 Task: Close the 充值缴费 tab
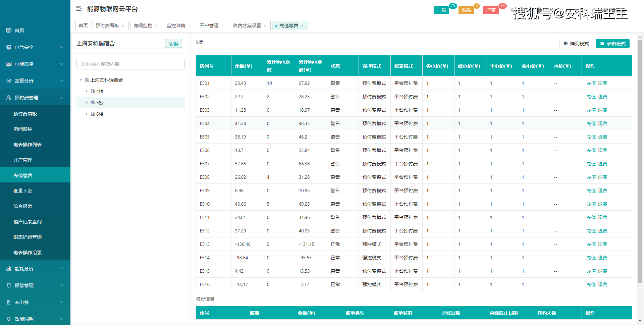tap(302, 26)
